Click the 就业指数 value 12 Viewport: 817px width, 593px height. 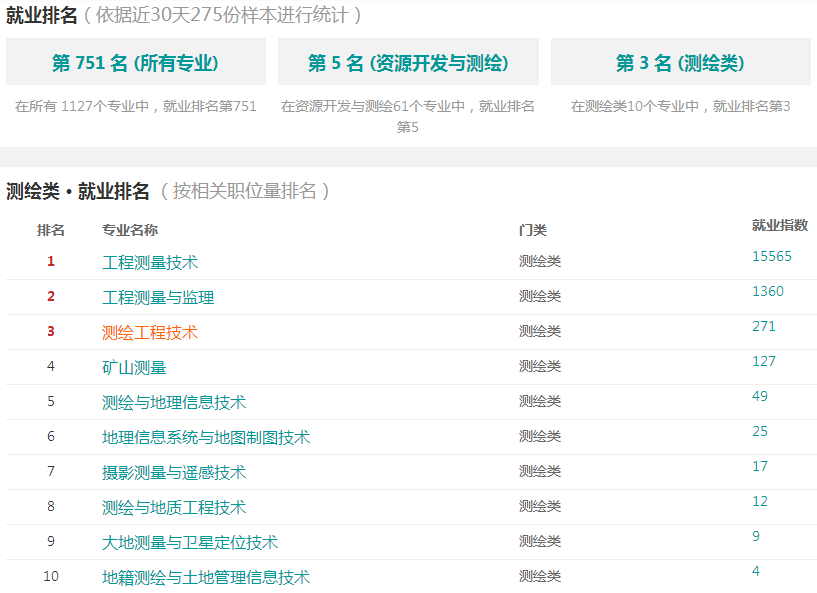tap(760, 501)
